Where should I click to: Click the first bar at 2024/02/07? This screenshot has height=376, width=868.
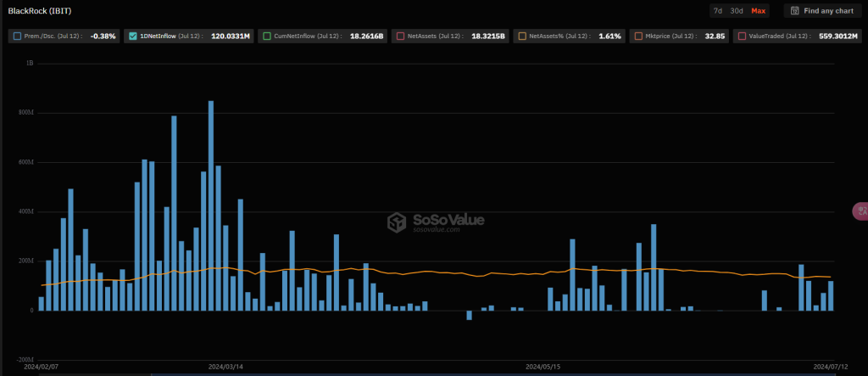pos(41,304)
